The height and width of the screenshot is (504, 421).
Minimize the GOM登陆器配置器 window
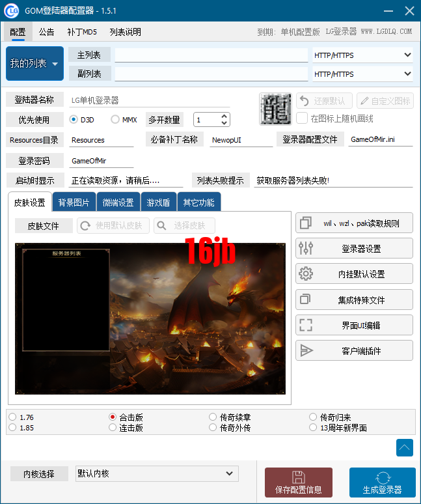coord(388,11)
